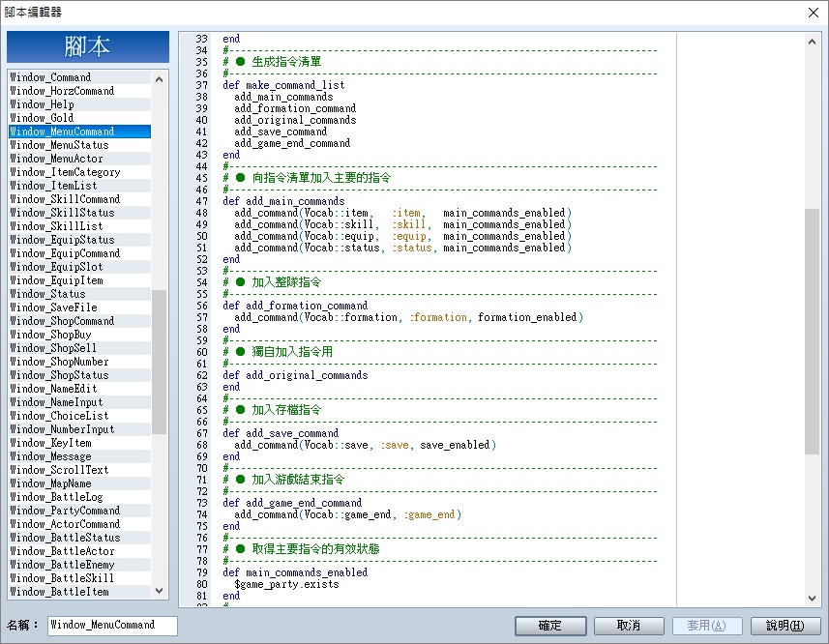Click code editor scroll up arrow
The height and width of the screenshot is (644, 829).
coord(813,42)
